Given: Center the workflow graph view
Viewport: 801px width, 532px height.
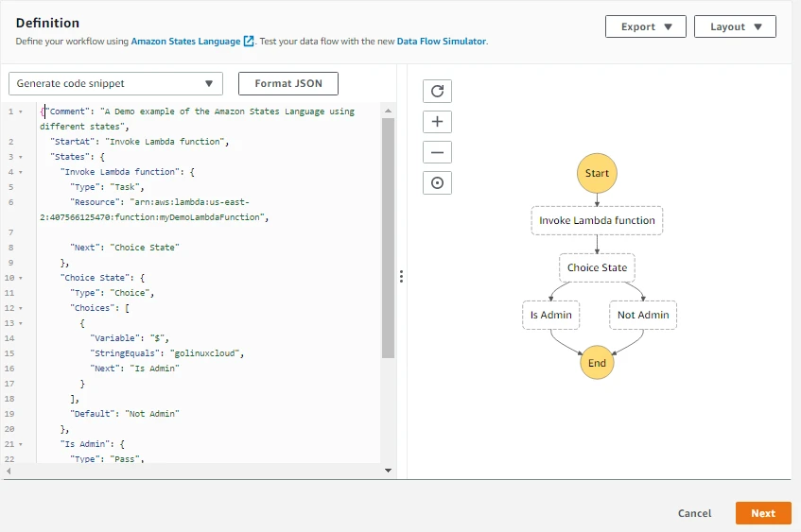Looking at the screenshot, I should 437,182.
